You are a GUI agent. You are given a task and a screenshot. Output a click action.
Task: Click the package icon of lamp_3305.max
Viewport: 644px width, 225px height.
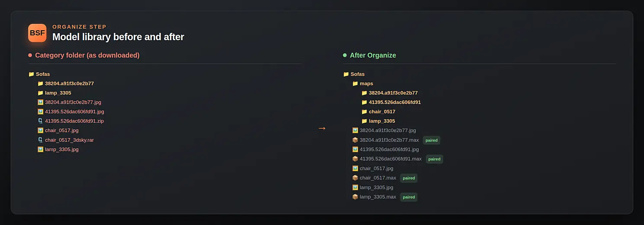355,197
